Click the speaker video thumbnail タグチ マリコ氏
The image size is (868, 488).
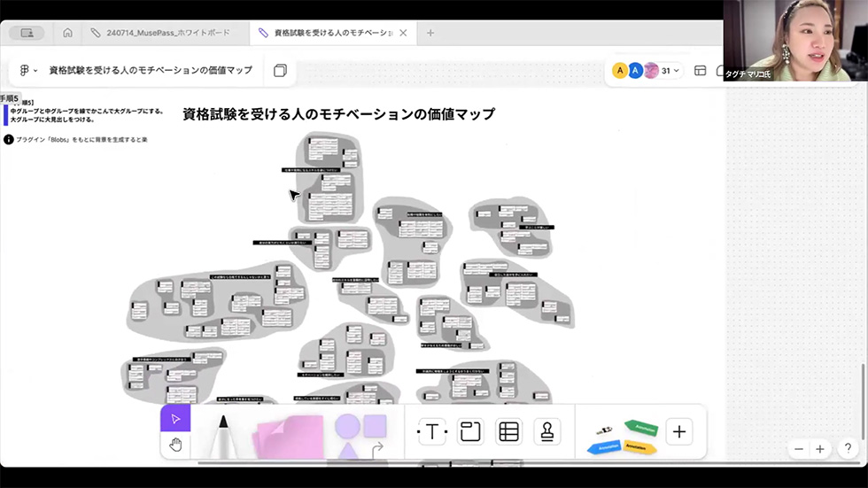[x=795, y=41]
